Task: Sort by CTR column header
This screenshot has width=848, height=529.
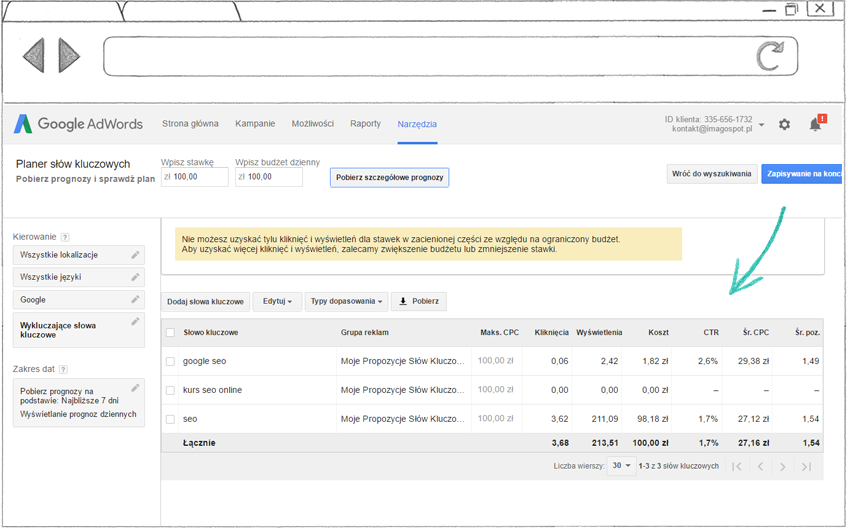Action: pyautogui.click(x=711, y=333)
